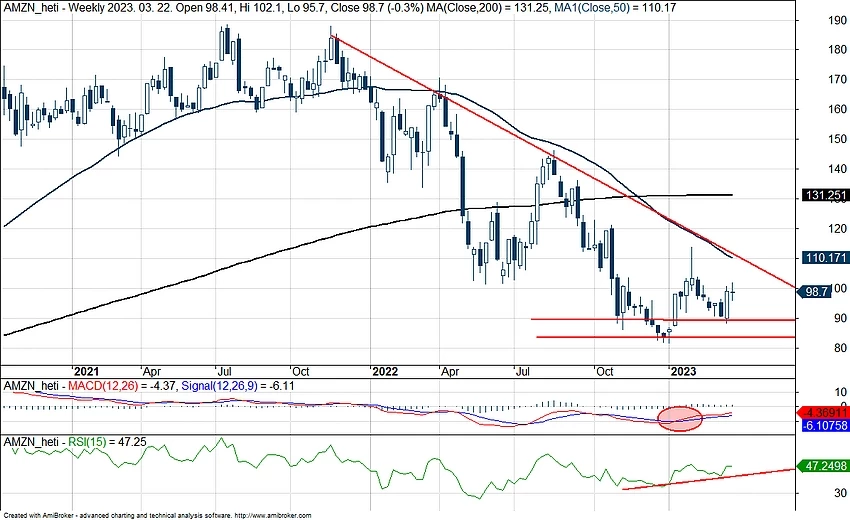Click the Oct label before 2023
The width and height of the screenshot is (850, 520).
point(604,371)
